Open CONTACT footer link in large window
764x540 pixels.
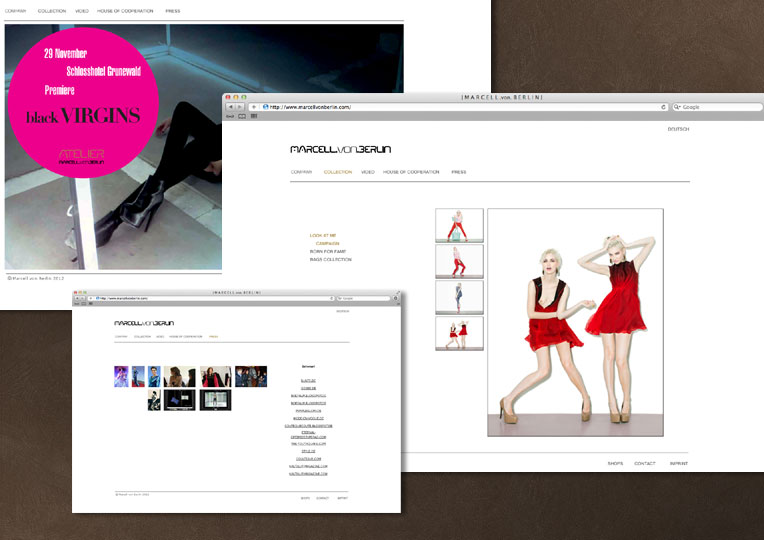coord(645,463)
